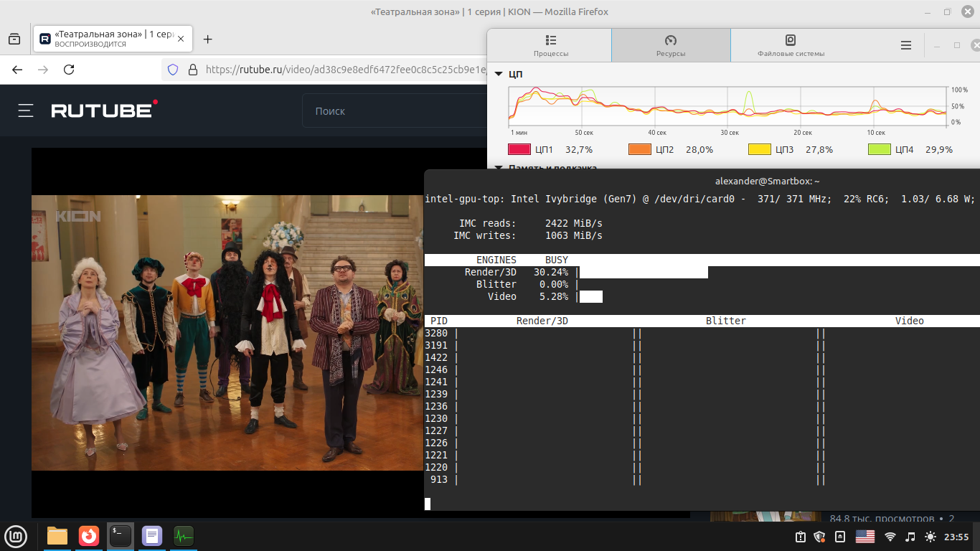The image size is (980, 551).
Task: Open Firefox View in the tab bar
Action: pyautogui.click(x=14, y=39)
